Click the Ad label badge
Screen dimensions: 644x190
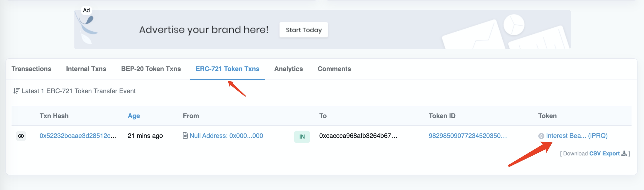coord(86,10)
